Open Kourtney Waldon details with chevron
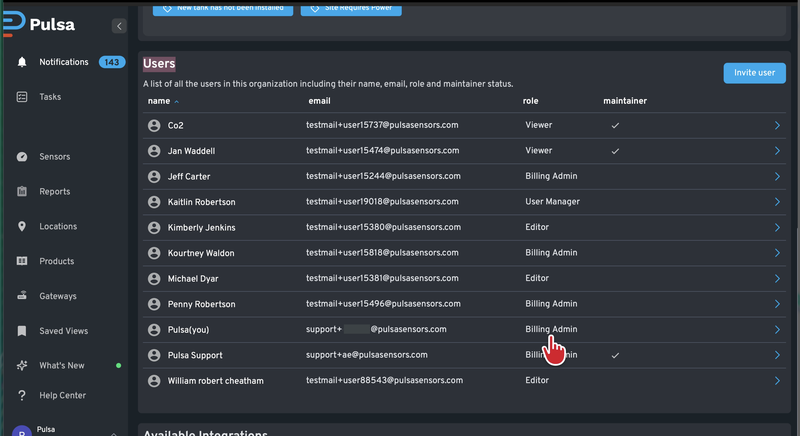800x436 pixels. (x=777, y=253)
